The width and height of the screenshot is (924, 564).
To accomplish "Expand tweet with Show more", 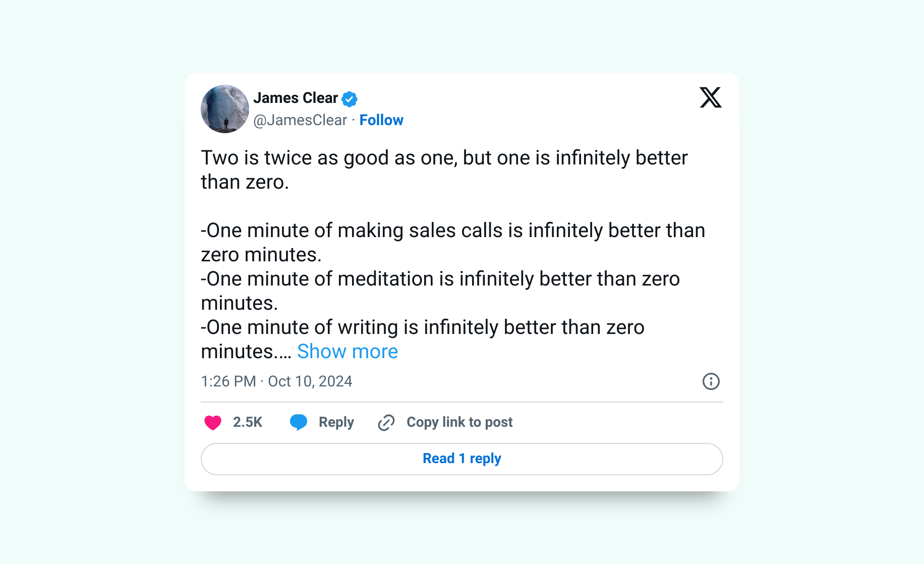I will [x=348, y=352].
